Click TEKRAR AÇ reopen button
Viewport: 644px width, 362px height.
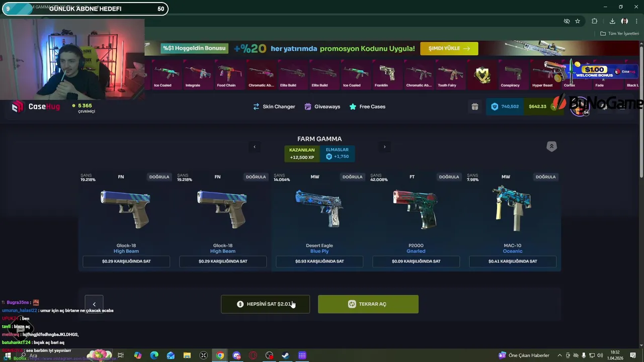coord(368,304)
